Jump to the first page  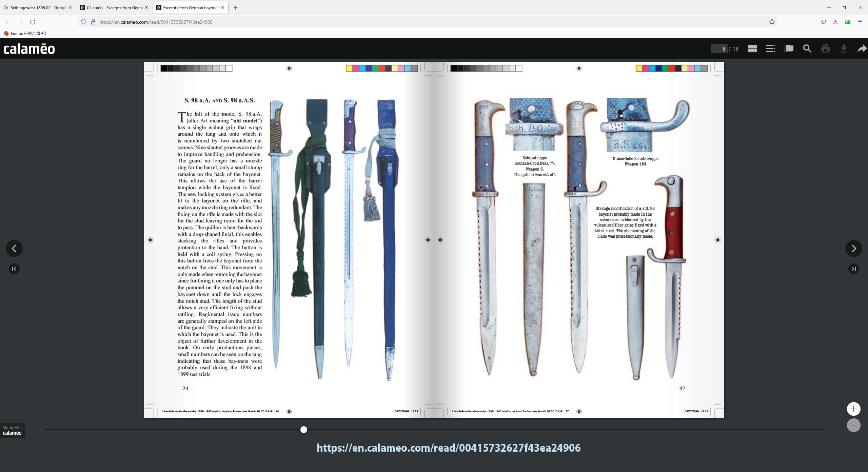coord(14,269)
